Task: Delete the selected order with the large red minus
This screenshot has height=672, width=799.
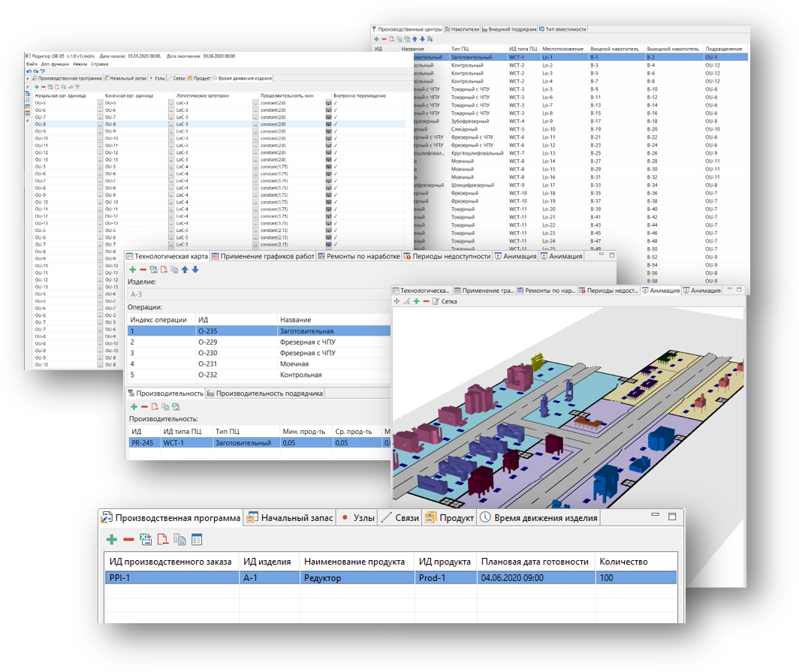Action: click(x=128, y=540)
